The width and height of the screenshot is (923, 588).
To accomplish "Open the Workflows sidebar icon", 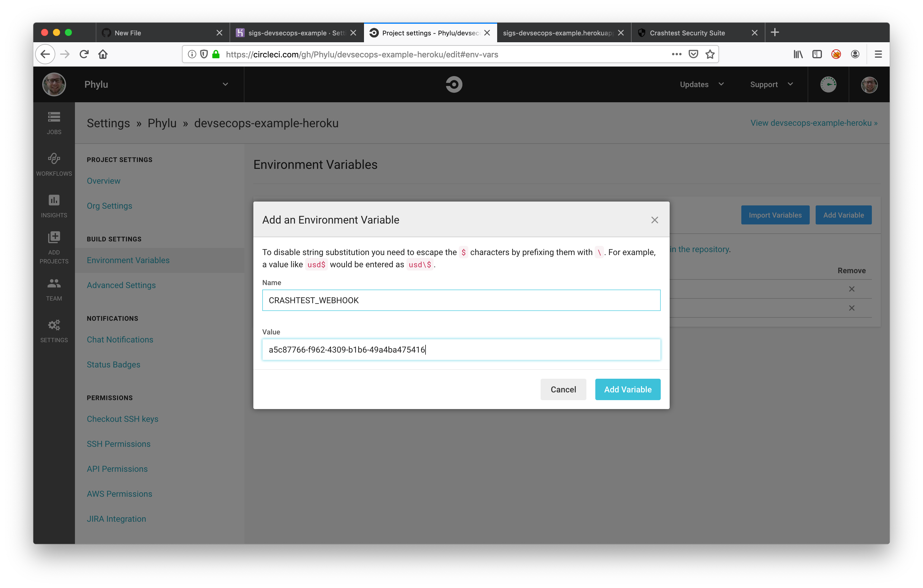I will point(54,164).
